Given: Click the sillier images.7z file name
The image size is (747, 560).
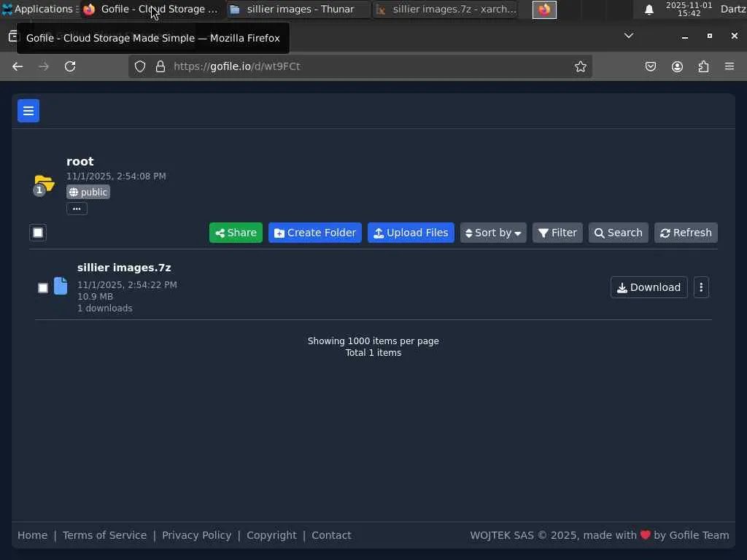Looking at the screenshot, I should (124, 268).
